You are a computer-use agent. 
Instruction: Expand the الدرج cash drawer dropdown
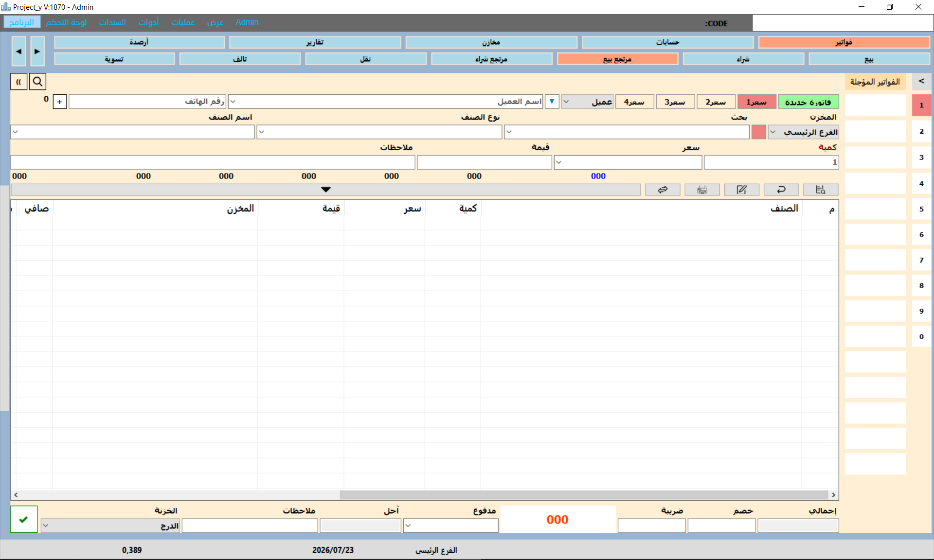110,525
